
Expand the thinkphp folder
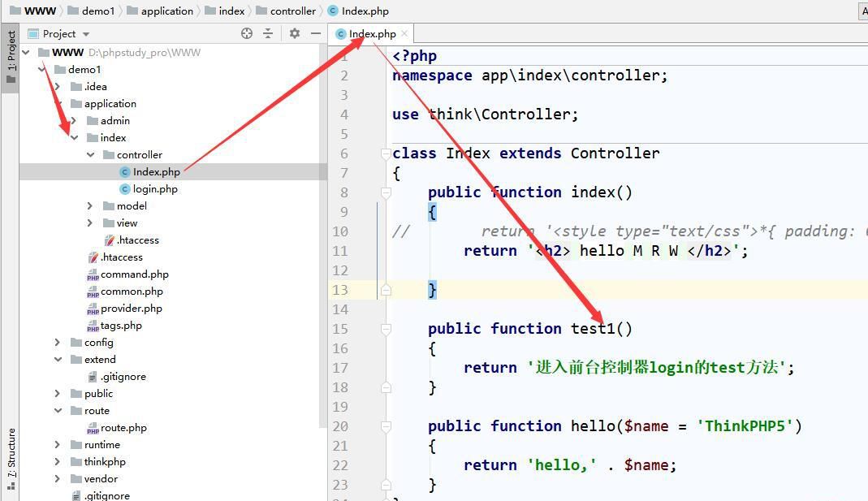(x=58, y=462)
